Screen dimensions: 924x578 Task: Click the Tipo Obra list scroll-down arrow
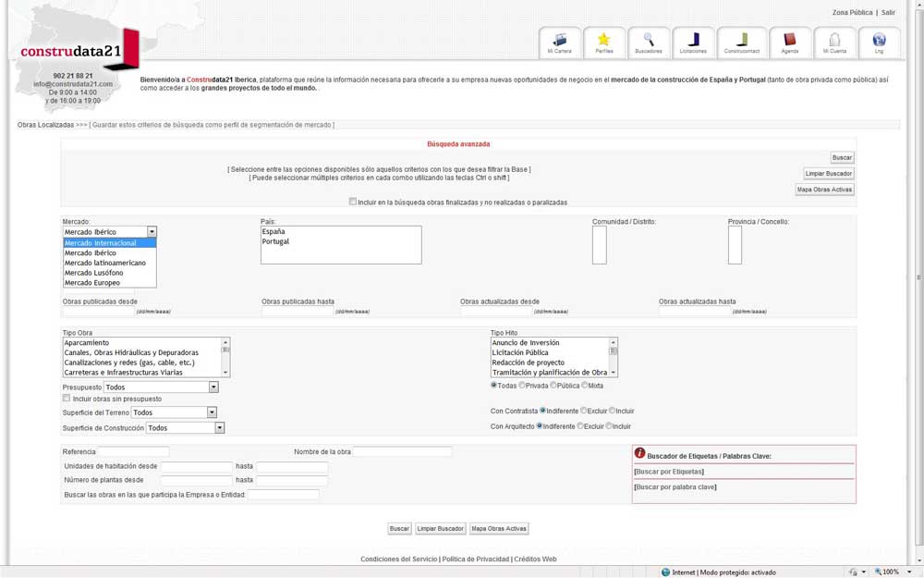pos(225,373)
